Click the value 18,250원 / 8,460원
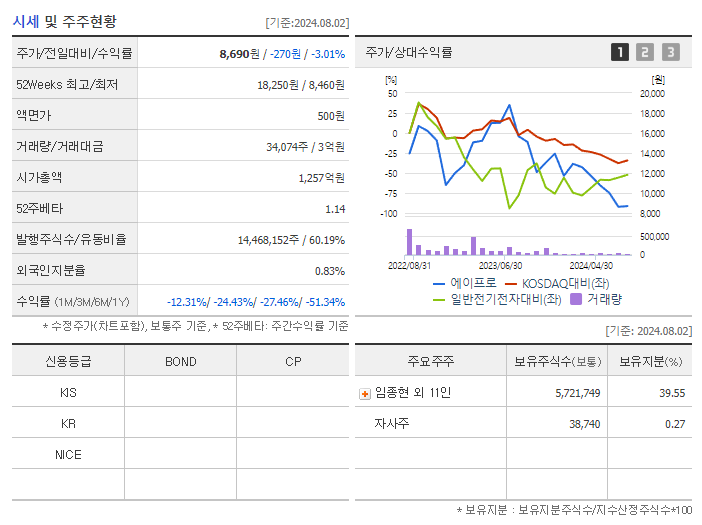 point(300,85)
